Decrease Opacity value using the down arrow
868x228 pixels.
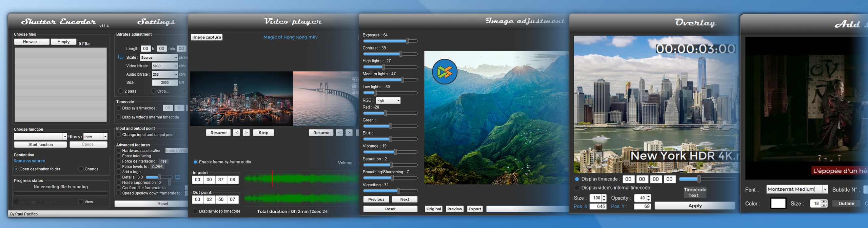click(649, 200)
